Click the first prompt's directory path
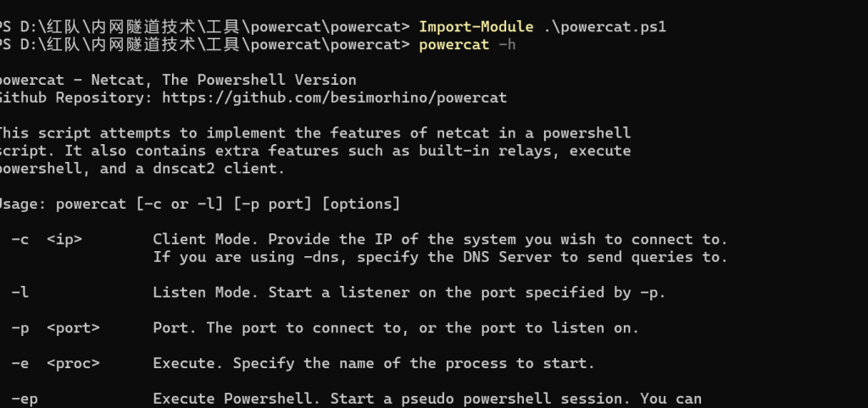The width and height of the screenshot is (868, 408). pyautogui.click(x=214, y=26)
